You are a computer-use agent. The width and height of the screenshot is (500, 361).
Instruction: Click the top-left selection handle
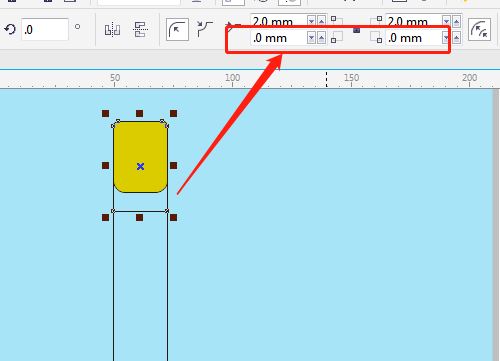tap(105, 114)
